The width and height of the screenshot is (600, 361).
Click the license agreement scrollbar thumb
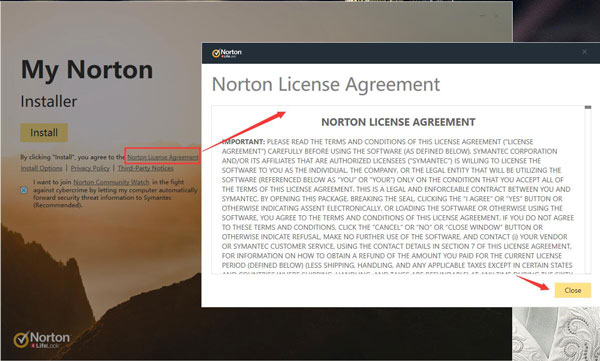pyautogui.click(x=588, y=107)
